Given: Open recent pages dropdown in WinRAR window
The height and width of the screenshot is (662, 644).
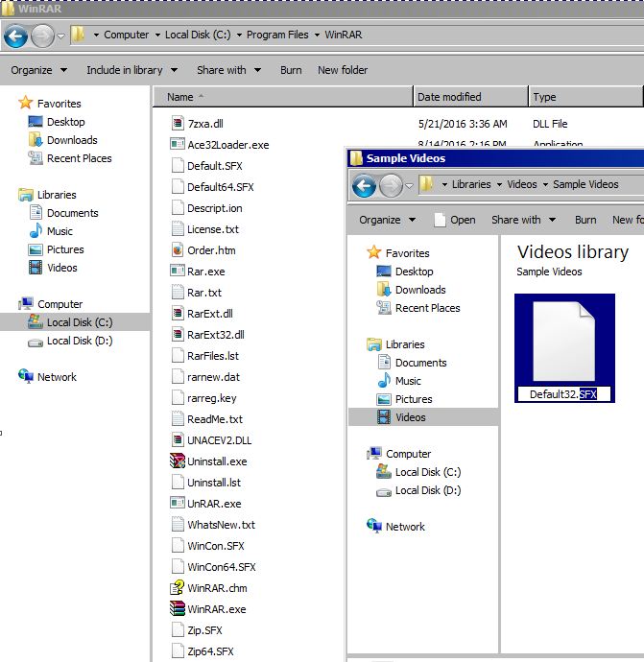Looking at the screenshot, I should 60,36.
